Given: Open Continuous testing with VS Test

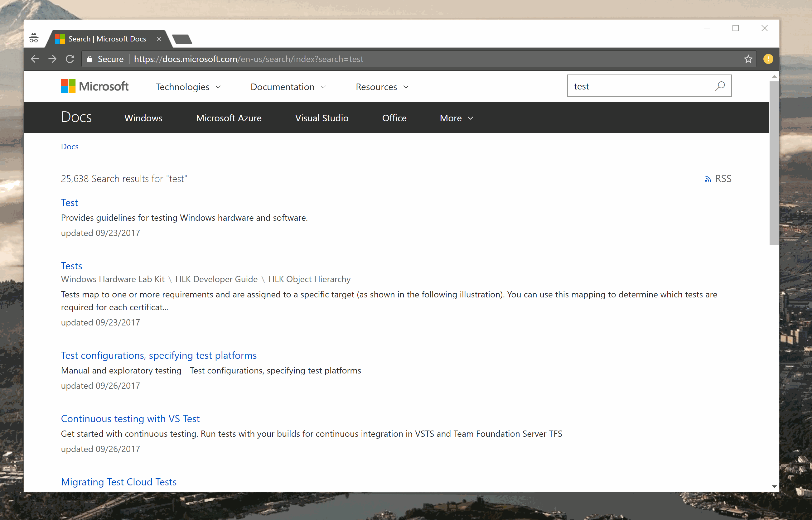Looking at the screenshot, I should [130, 418].
